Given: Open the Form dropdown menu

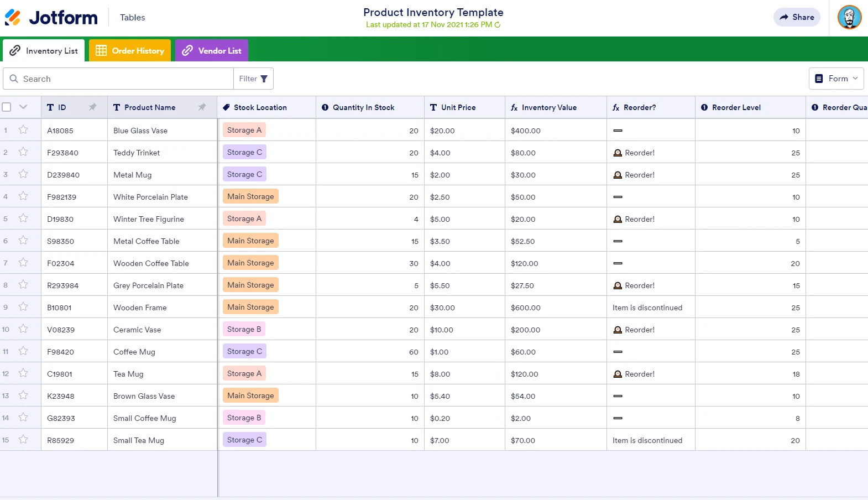Looking at the screenshot, I should click(836, 79).
